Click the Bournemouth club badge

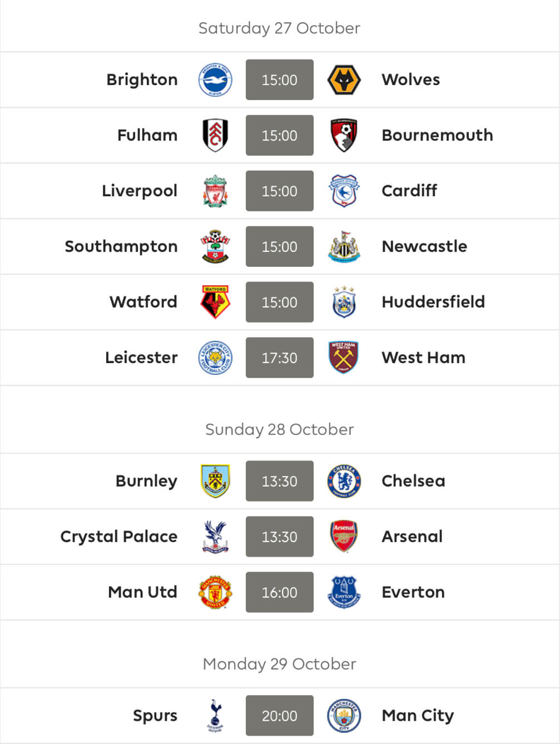coord(344,135)
